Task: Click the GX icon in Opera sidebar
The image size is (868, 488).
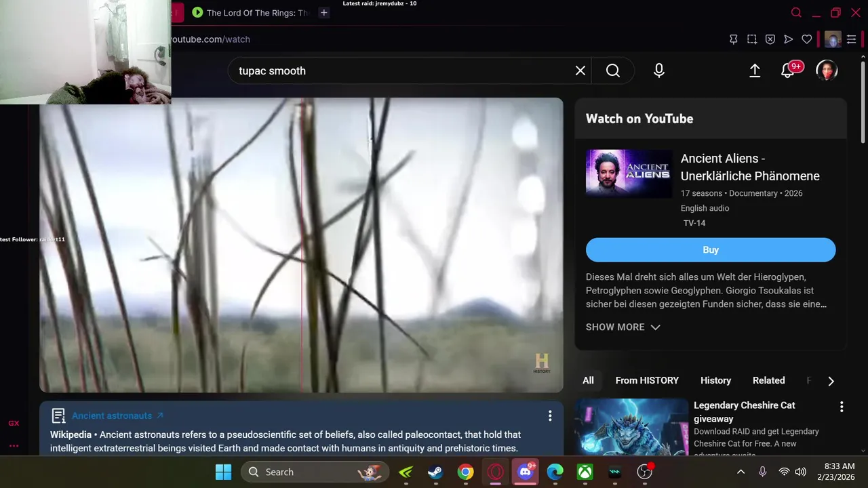Action: click(14, 423)
